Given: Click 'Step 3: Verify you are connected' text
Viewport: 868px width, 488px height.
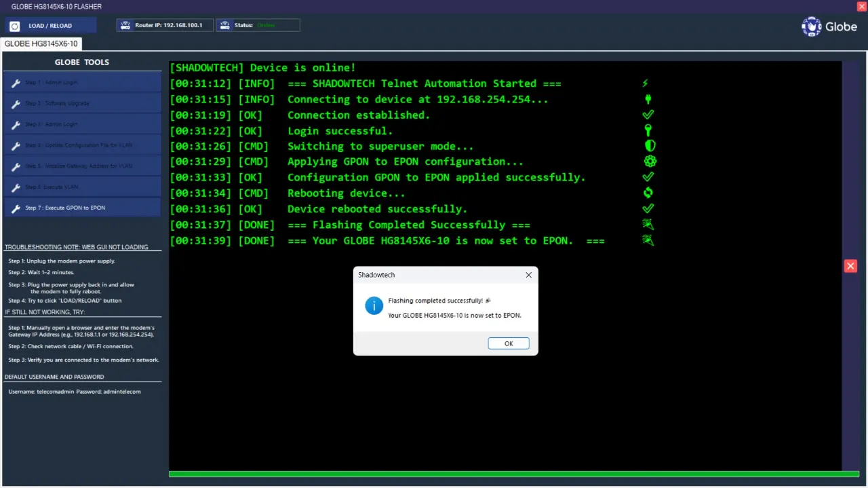Looking at the screenshot, I should point(83,360).
